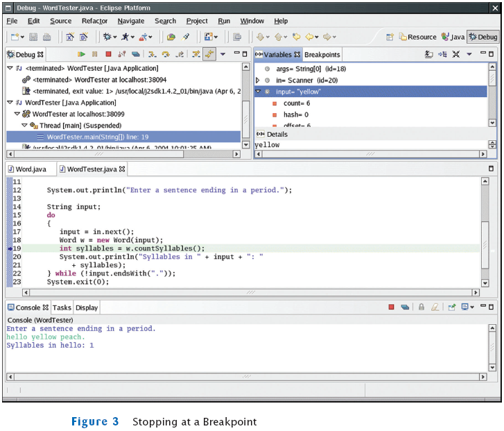Click the Resume button in Debug view

(81, 54)
